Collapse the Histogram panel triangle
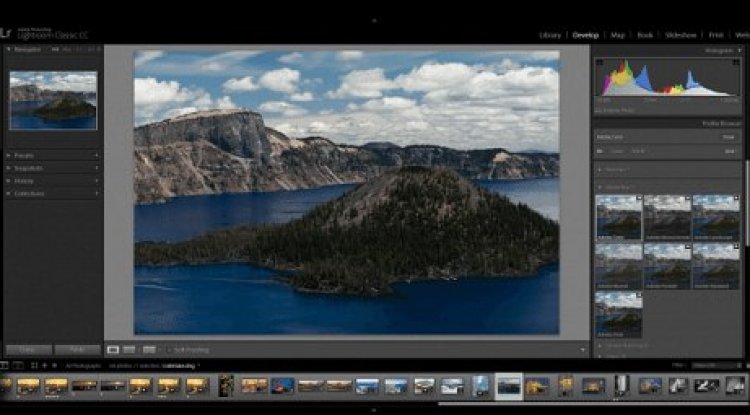Screen dimensions: 750x415 tap(739, 50)
